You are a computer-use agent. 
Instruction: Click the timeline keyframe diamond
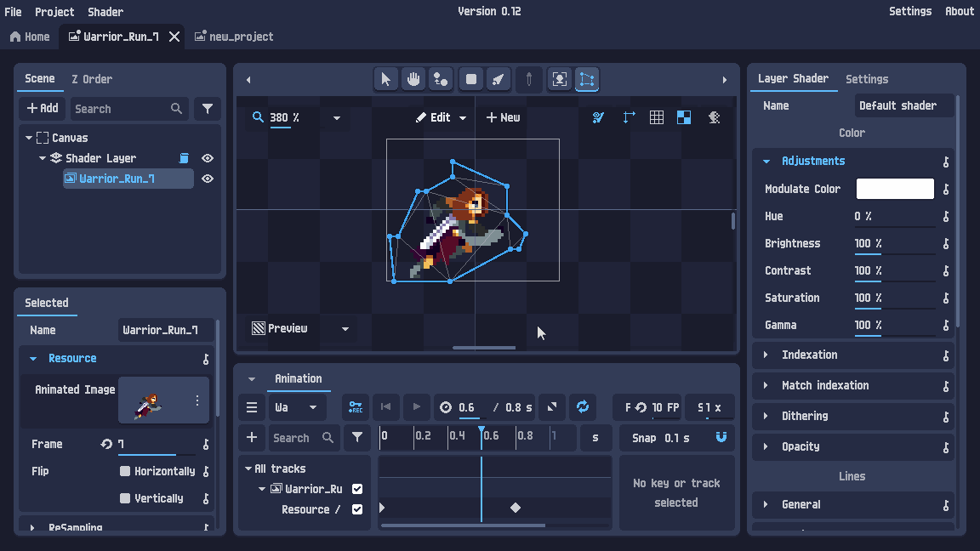coord(515,508)
